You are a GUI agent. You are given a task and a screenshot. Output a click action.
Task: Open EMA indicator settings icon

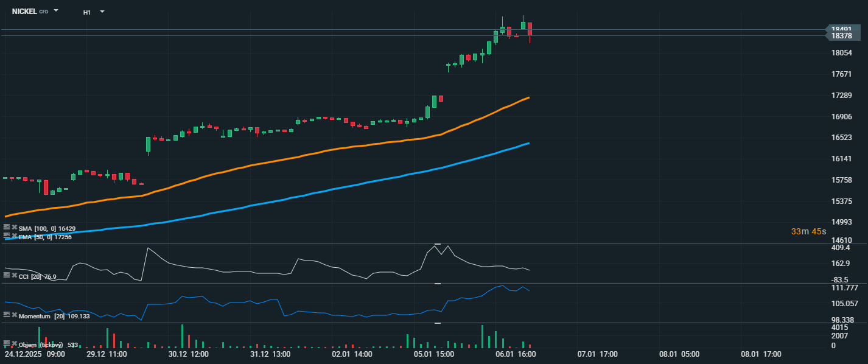(x=7, y=235)
